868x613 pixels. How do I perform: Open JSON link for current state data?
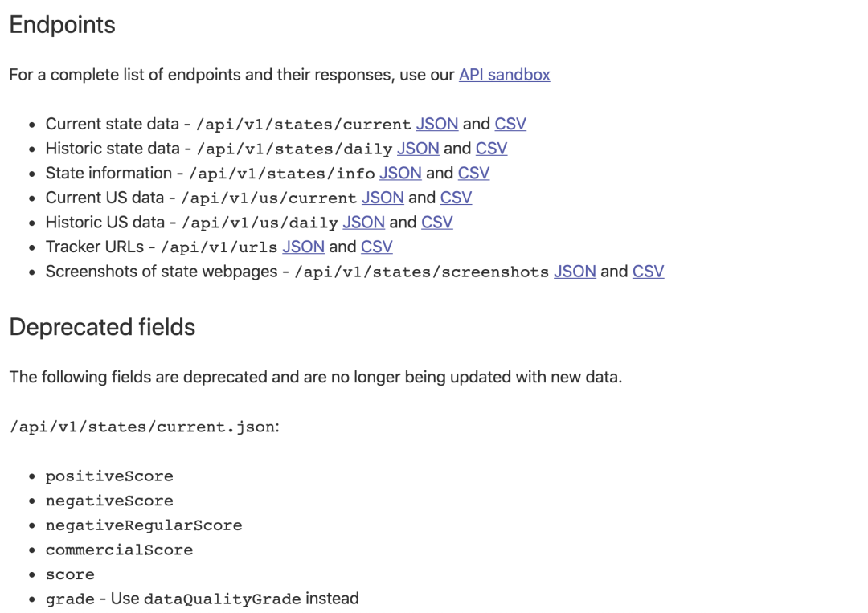[437, 124]
